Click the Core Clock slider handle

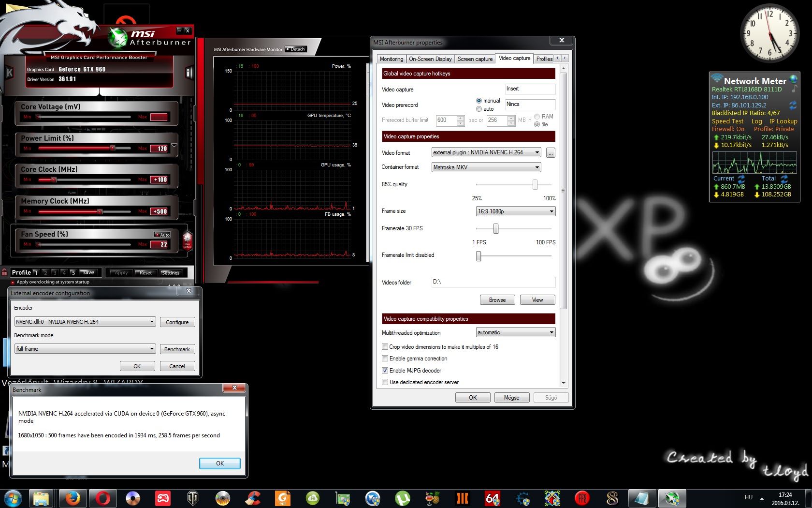tap(54, 179)
